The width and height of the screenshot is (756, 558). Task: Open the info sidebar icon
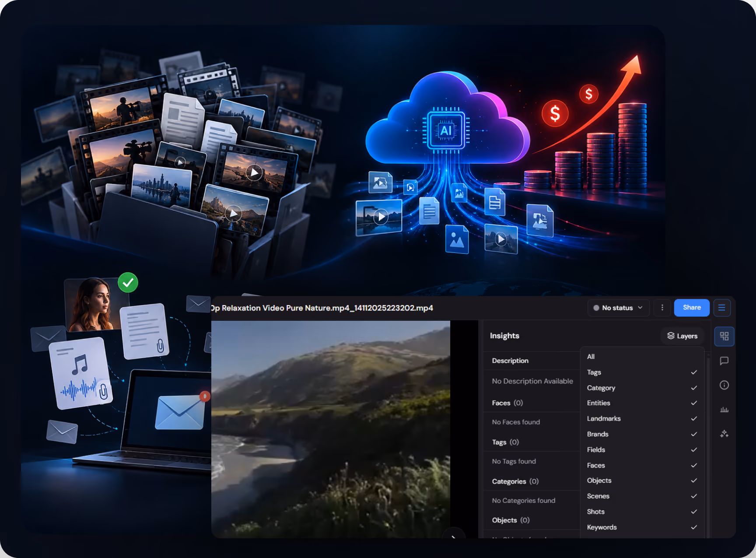724,385
